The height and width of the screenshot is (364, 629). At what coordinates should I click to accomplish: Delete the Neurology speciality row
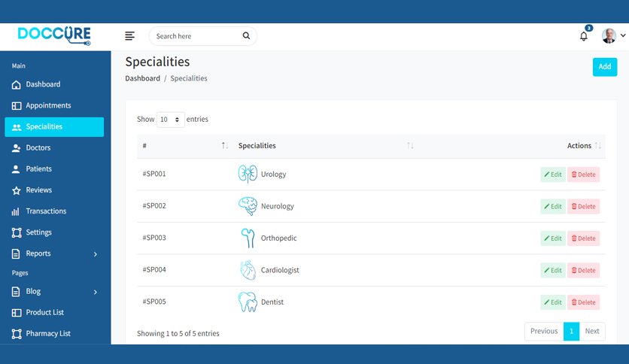coord(583,207)
